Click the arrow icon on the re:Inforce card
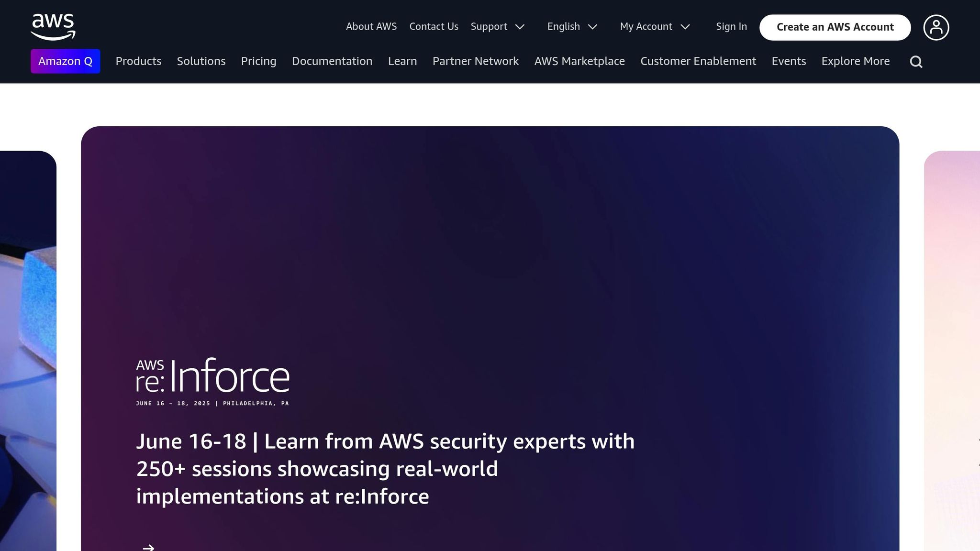This screenshot has height=551, width=980. point(148,547)
